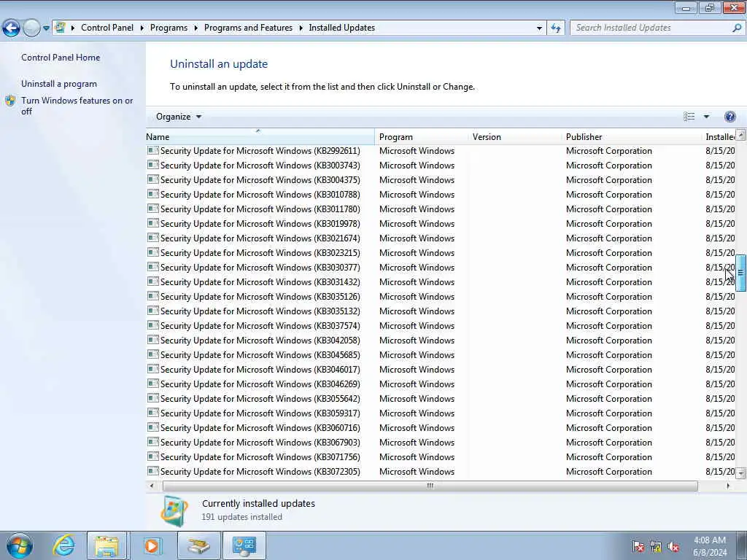Click icon of update KB3011780
Viewport: 747px width, 560px height.
click(153, 209)
